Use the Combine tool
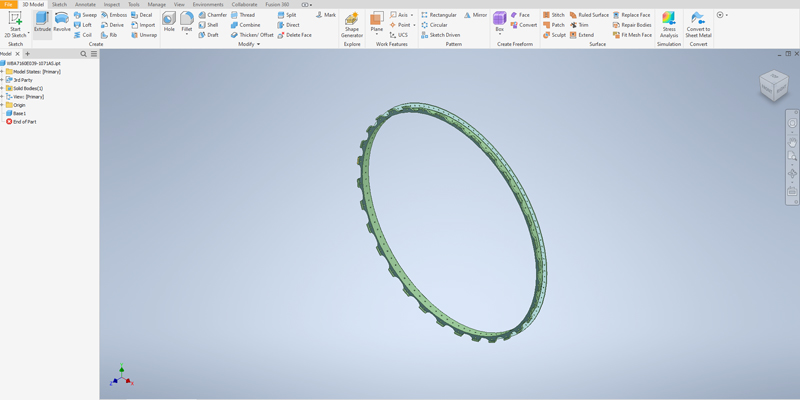The height and width of the screenshot is (400, 800). (245, 25)
